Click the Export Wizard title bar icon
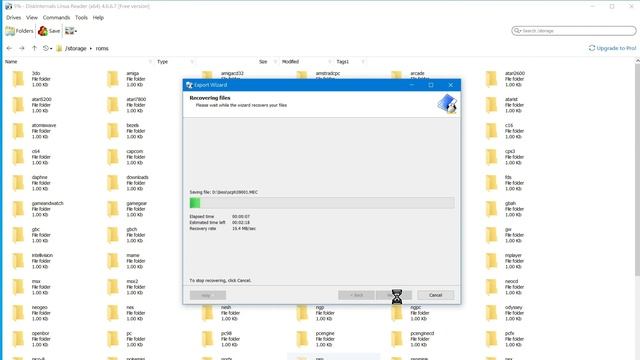 [x=189, y=85]
